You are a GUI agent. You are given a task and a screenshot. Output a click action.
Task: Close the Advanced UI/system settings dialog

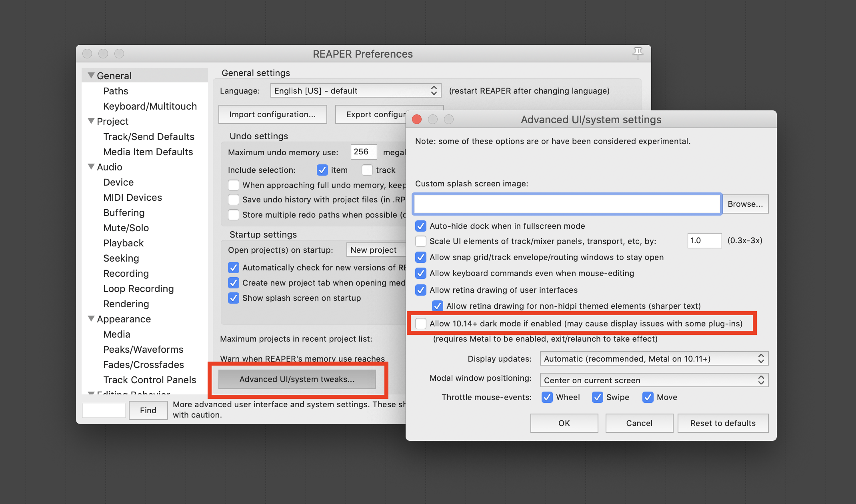(417, 119)
